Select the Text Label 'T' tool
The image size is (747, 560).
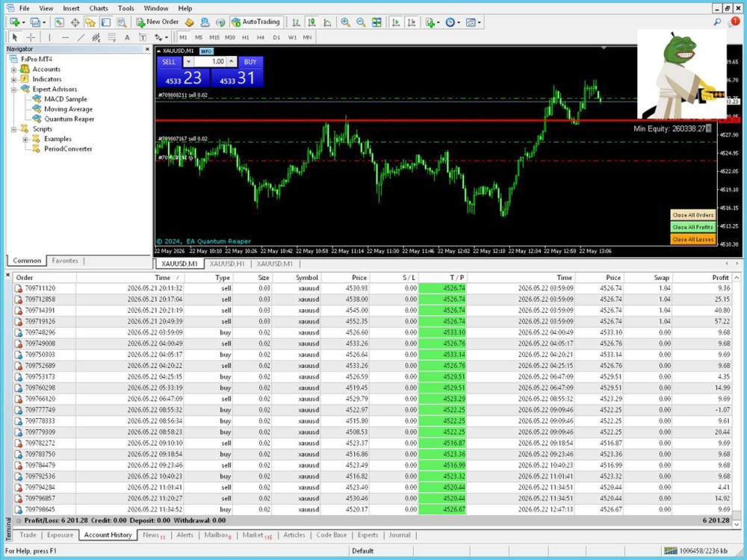coord(143,37)
